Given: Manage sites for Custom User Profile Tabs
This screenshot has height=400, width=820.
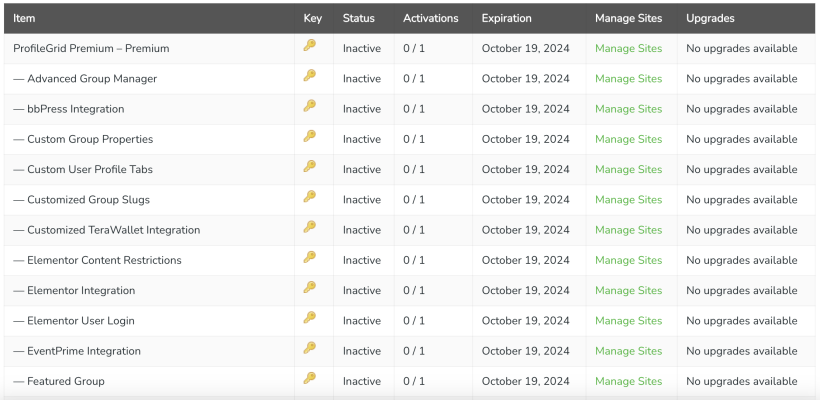Looking at the screenshot, I should (x=628, y=170).
